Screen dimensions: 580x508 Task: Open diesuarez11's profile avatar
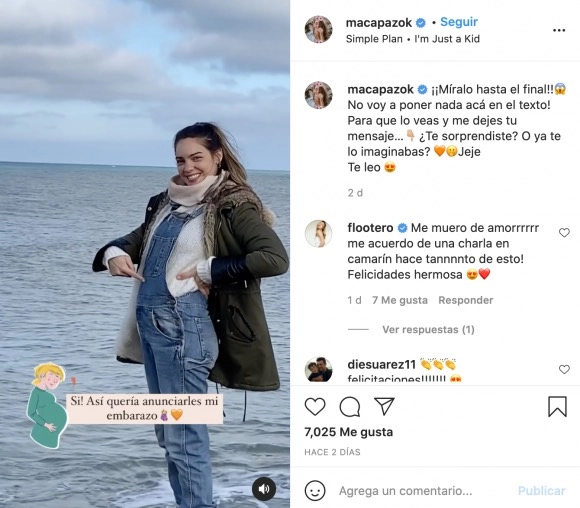coord(318,369)
